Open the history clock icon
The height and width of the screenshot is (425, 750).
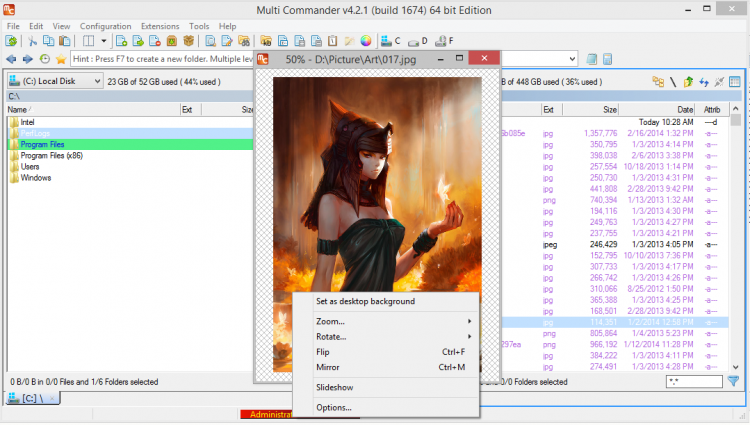coord(44,59)
